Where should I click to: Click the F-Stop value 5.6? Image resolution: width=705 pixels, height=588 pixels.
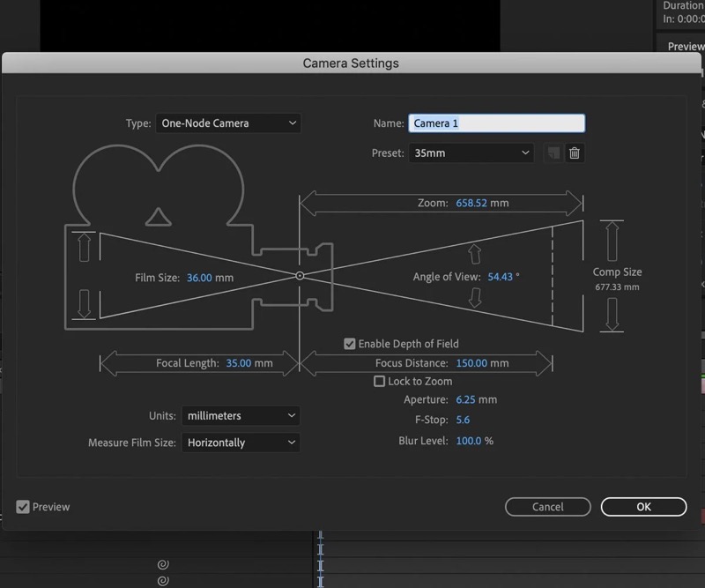click(463, 420)
